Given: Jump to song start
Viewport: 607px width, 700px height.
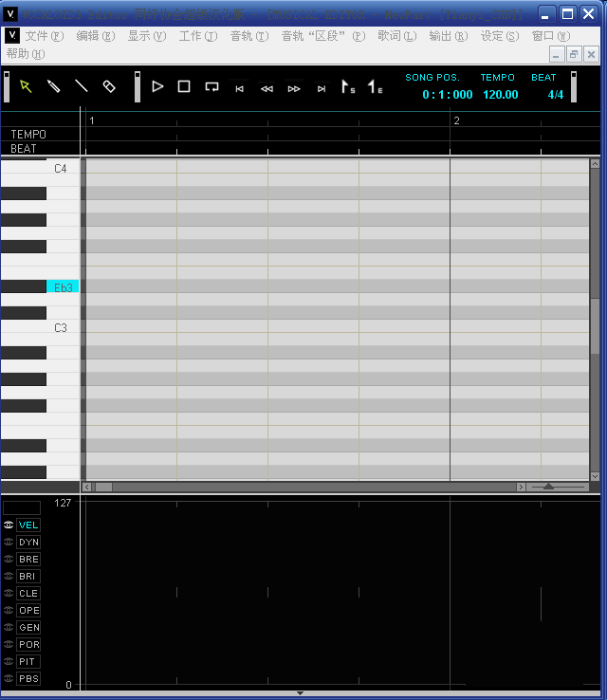Looking at the screenshot, I should (239, 89).
